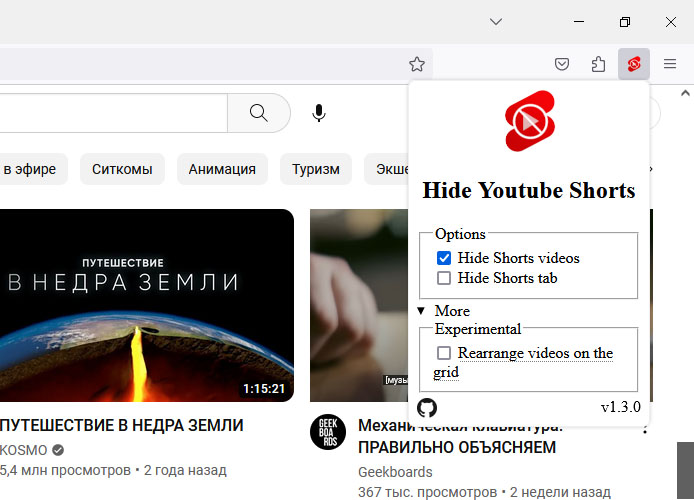Open the Firefox hamburger application menu
Screen dimensions: 694x500
670,64
